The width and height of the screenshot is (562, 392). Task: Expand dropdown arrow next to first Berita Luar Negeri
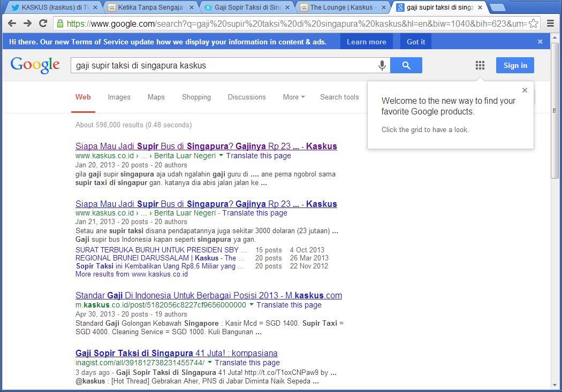click(221, 156)
